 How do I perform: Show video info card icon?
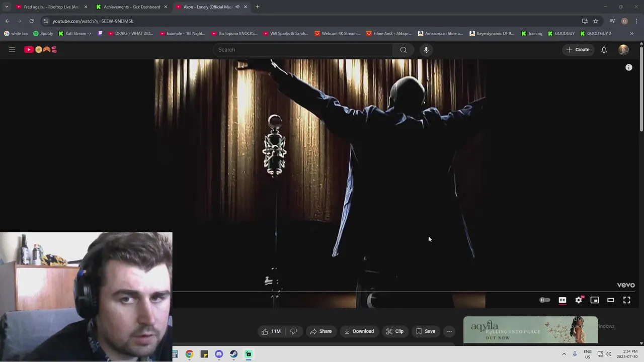pos(628,67)
